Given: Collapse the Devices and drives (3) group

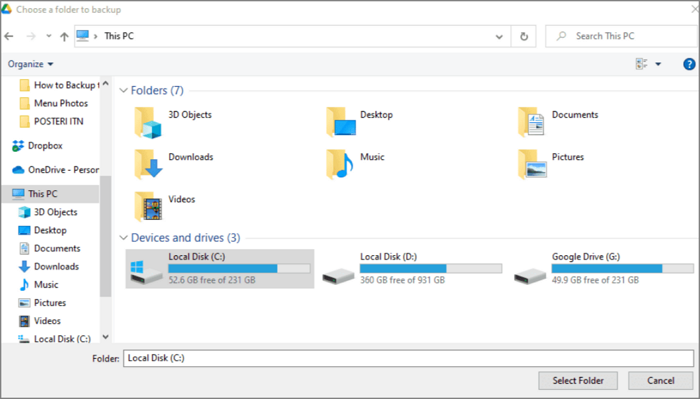Looking at the screenshot, I should 124,238.
